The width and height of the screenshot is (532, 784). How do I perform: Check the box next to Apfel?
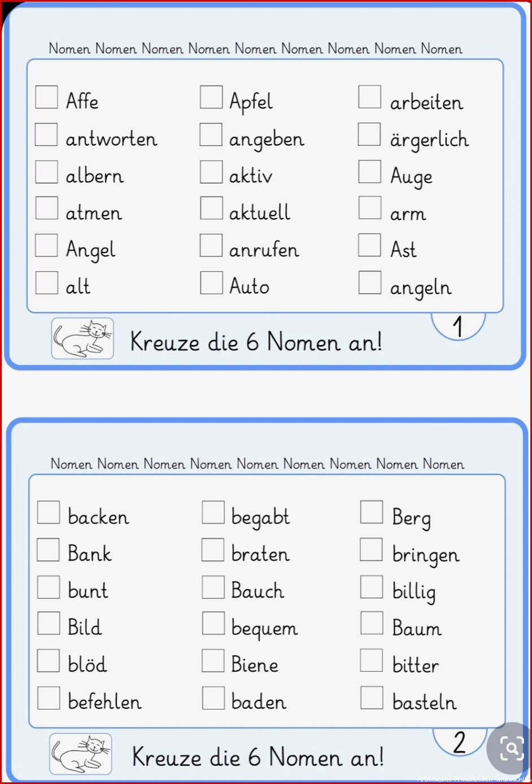(x=211, y=97)
